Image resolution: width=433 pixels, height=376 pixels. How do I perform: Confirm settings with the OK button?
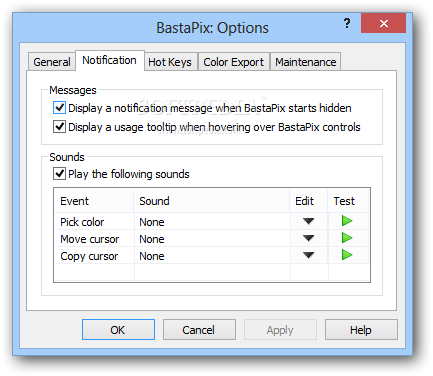coord(118,330)
